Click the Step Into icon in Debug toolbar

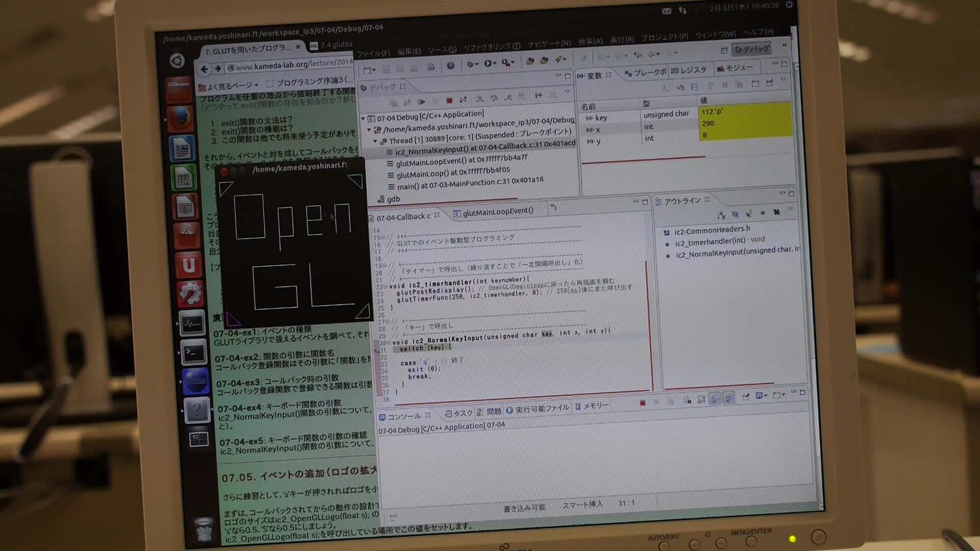coord(480,99)
